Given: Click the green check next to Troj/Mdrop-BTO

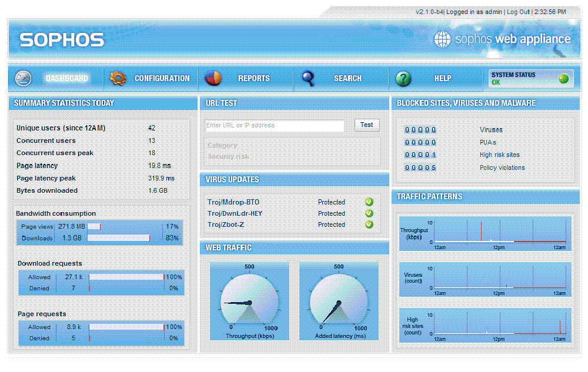Looking at the screenshot, I should point(369,202).
